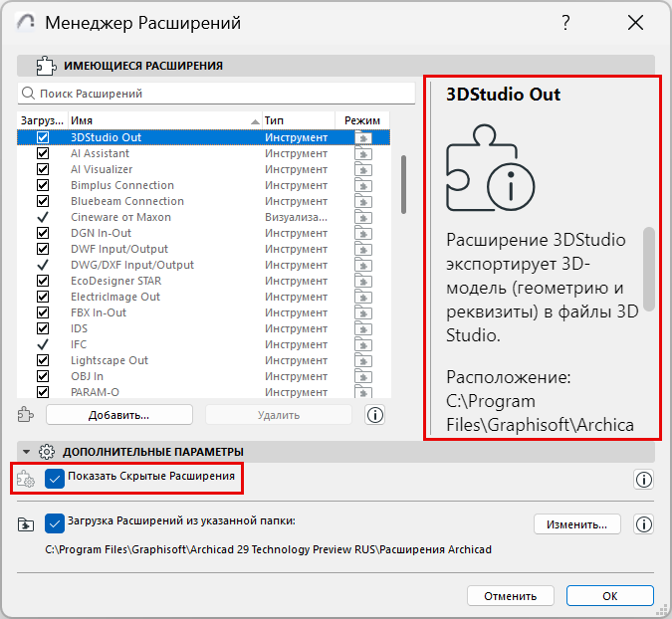Click the puzzle icon left of Добавить button

[26, 415]
